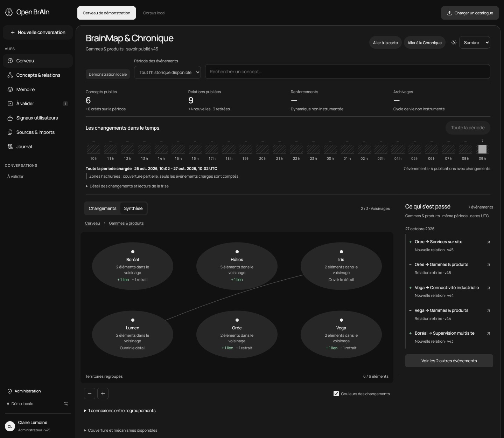Click the plus icon of Nouvelle conversation
504x438 pixels.
click(13, 32)
